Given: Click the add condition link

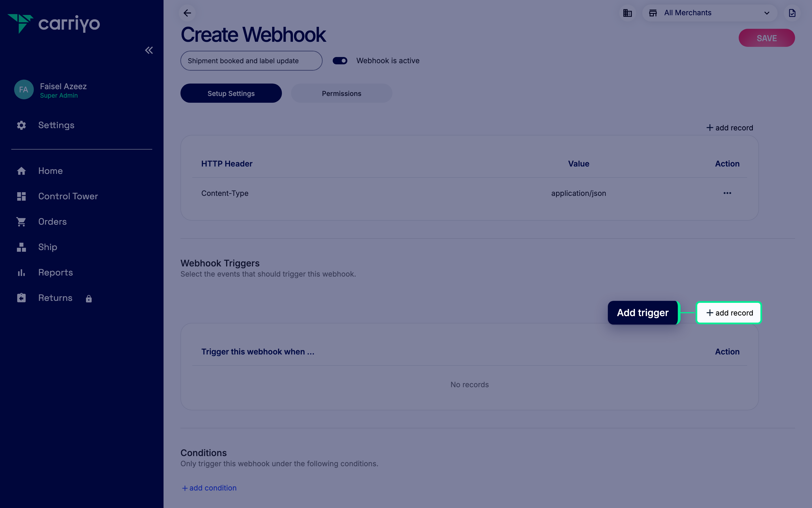Looking at the screenshot, I should 209,488.
